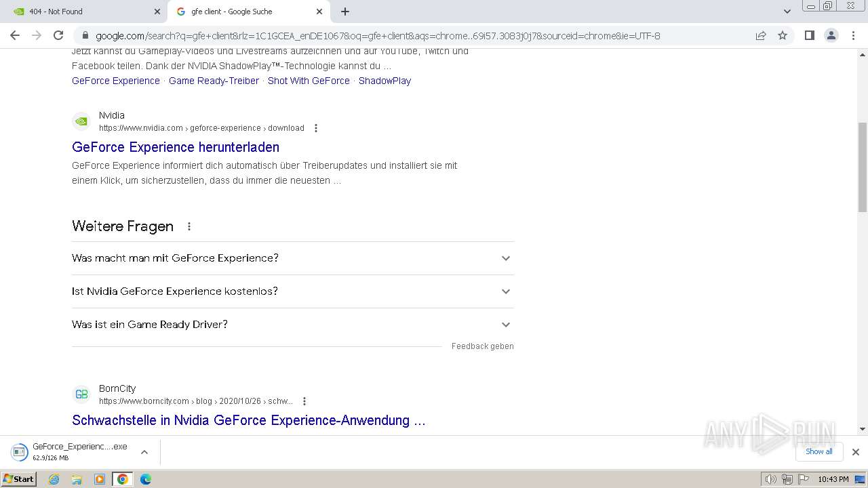Screen dimensions: 868x488
Task: Open Schwachstelle in Nvidia GeForce Experience result
Action: pos(249,420)
